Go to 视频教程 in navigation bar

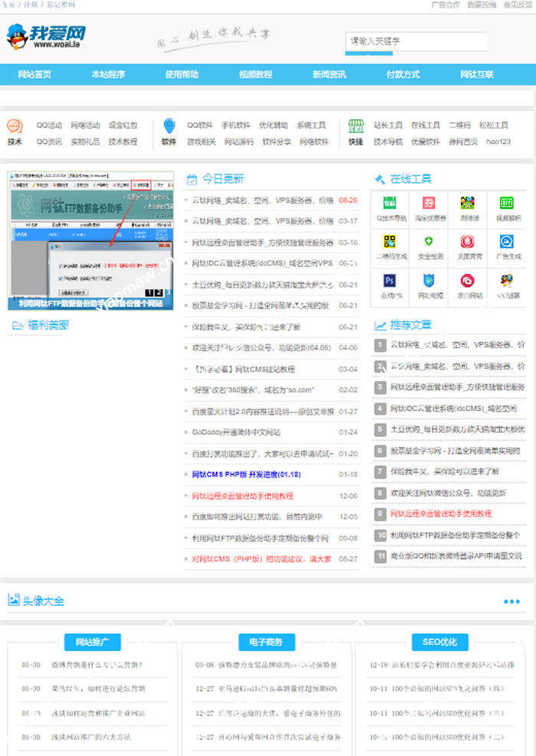(x=255, y=75)
